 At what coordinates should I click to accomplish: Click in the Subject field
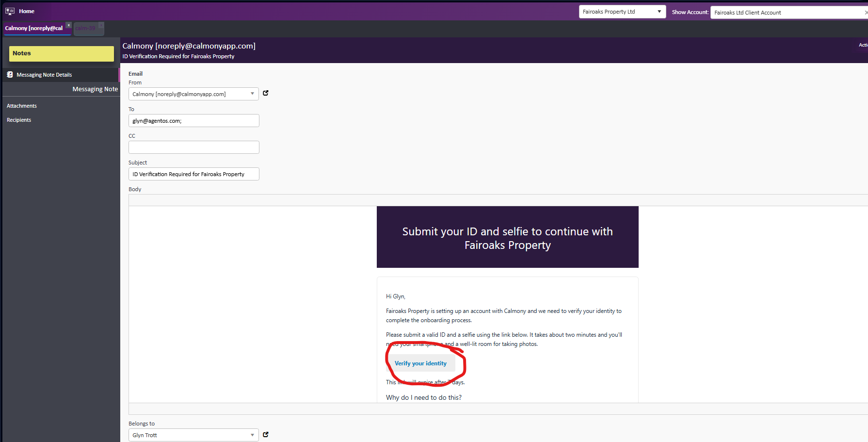[193, 174]
